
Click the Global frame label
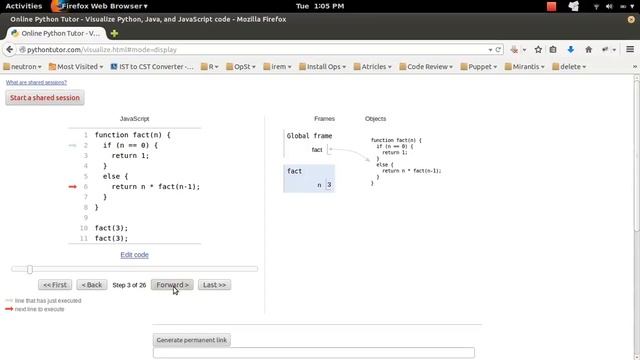coord(309,136)
